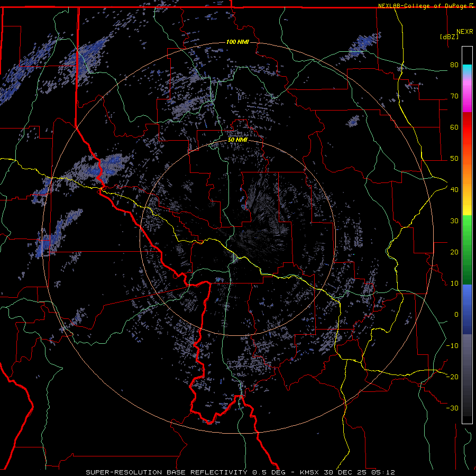This screenshot has width=476, height=476.
Task: Click the red segment of the color bar
Action: [467, 127]
